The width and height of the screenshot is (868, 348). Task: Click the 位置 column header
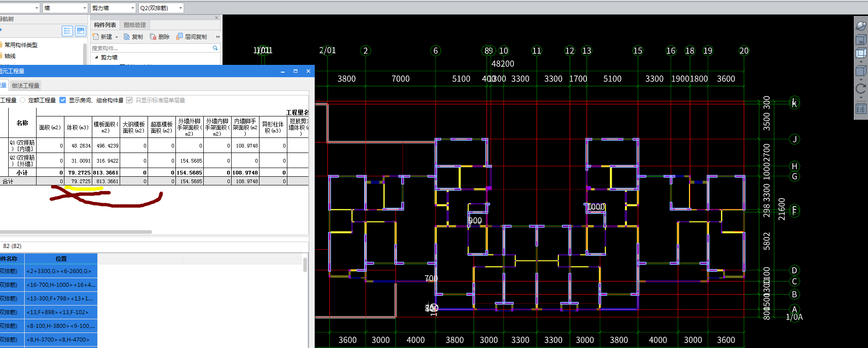[x=61, y=258]
